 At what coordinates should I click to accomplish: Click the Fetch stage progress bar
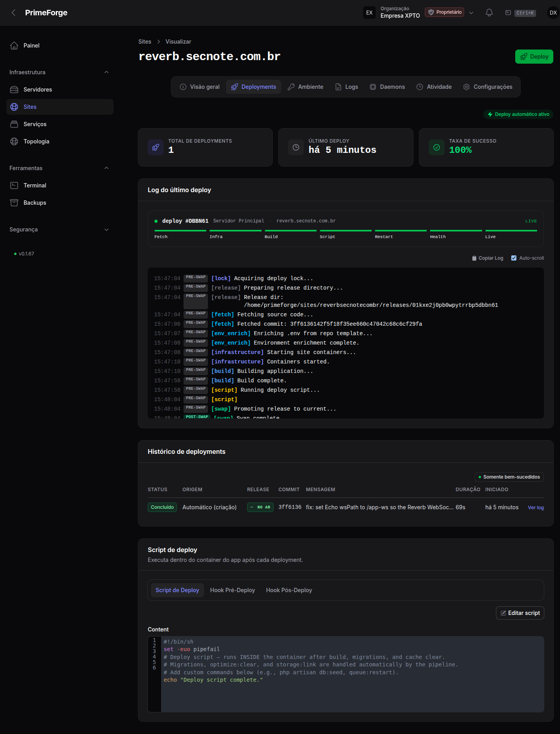pyautogui.click(x=180, y=231)
